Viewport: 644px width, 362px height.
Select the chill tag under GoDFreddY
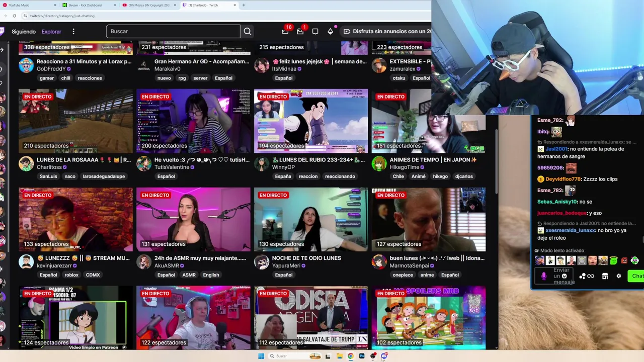click(66, 78)
